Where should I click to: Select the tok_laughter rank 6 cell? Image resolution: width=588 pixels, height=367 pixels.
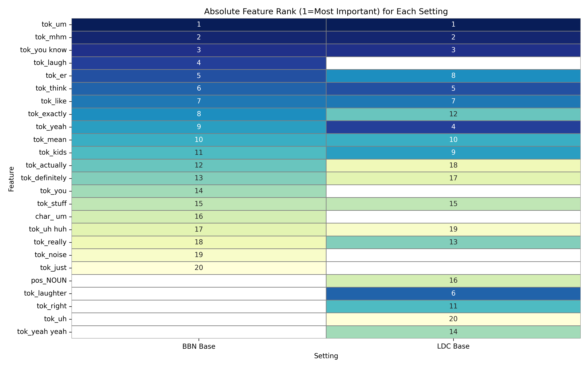point(453,293)
